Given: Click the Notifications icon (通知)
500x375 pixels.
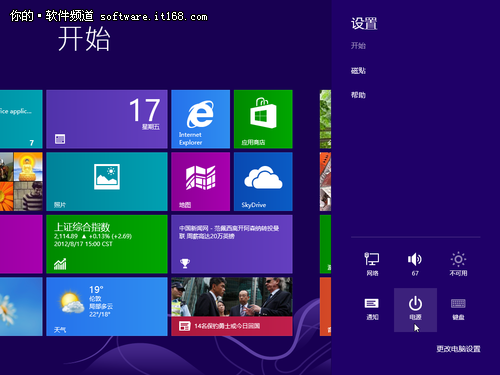Looking at the screenshot, I should coord(372,309).
